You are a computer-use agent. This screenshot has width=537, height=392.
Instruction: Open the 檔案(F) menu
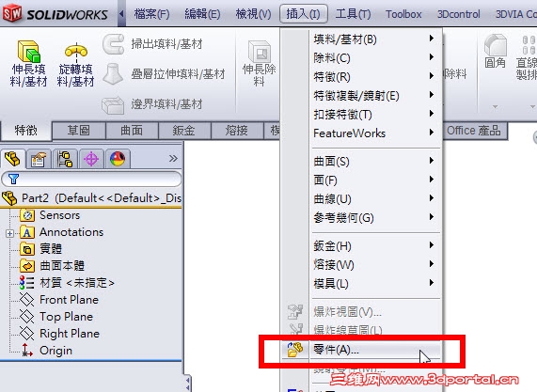point(151,14)
